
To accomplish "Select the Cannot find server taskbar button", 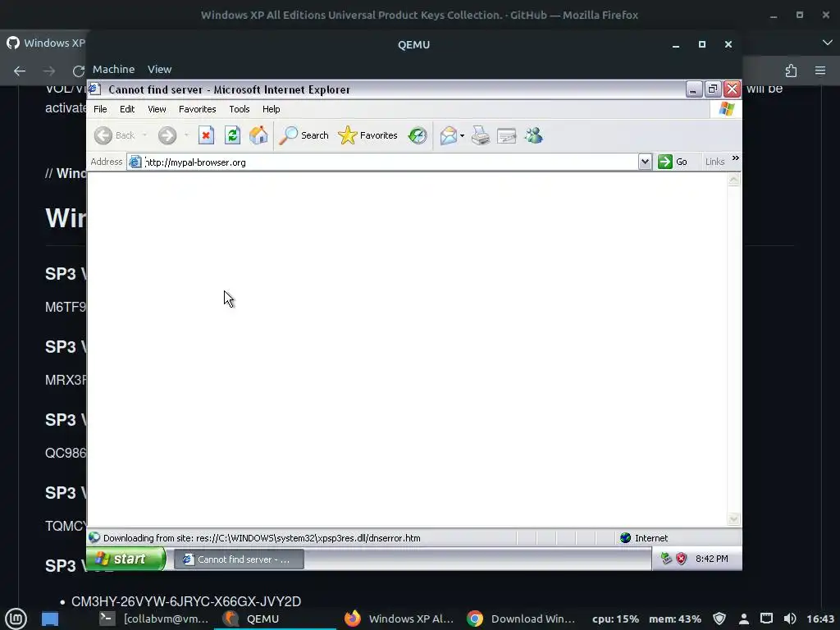I will click(x=239, y=559).
